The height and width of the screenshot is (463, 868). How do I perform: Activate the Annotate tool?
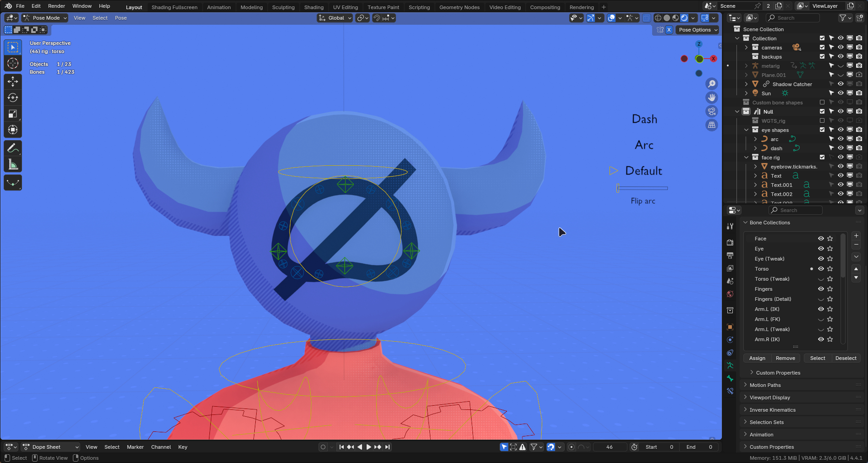pyautogui.click(x=13, y=148)
